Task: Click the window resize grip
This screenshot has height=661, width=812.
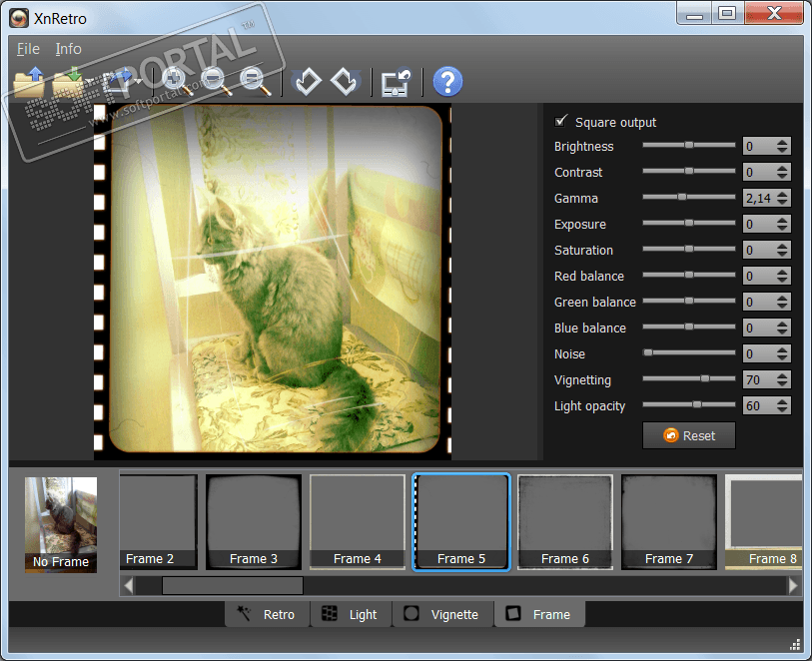Action: [795, 644]
